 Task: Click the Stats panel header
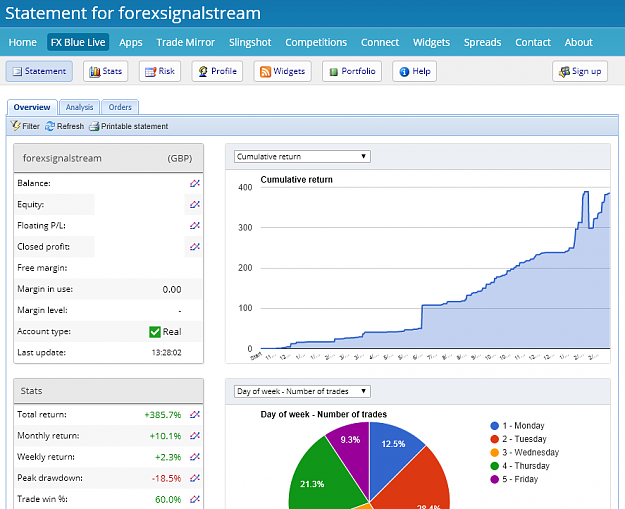(x=108, y=391)
